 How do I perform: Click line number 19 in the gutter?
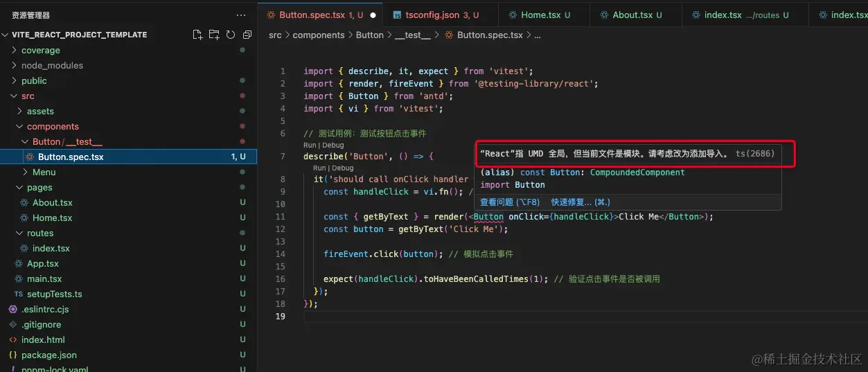pyautogui.click(x=280, y=316)
